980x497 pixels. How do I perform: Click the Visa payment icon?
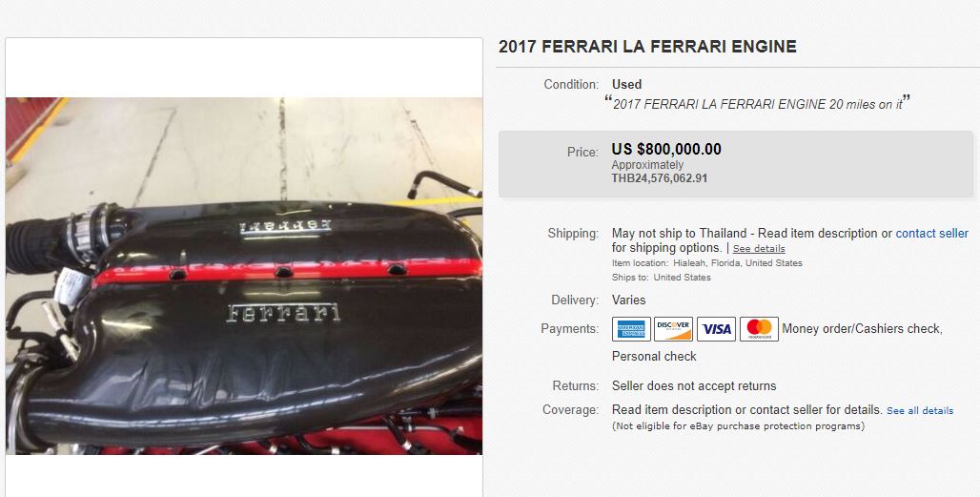click(716, 329)
